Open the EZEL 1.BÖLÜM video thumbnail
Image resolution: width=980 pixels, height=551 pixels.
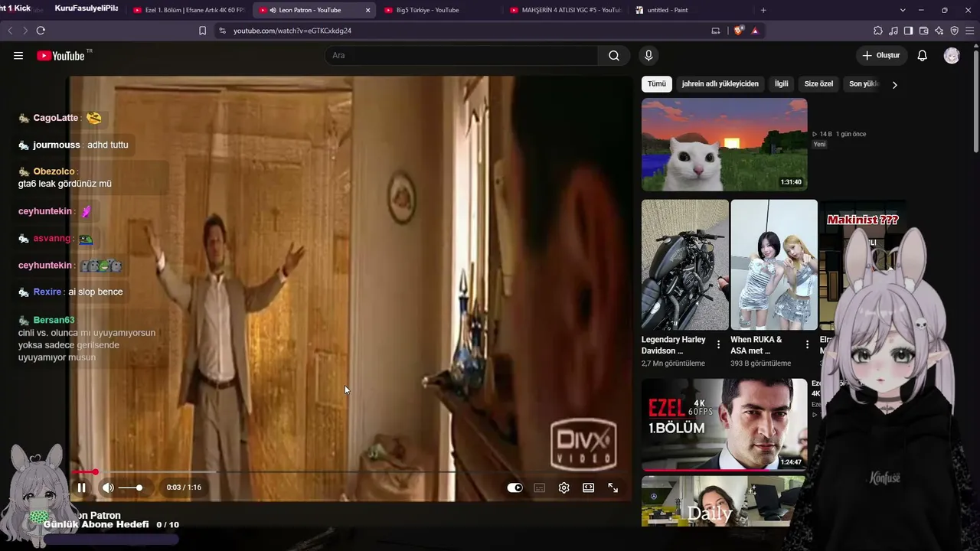(724, 424)
